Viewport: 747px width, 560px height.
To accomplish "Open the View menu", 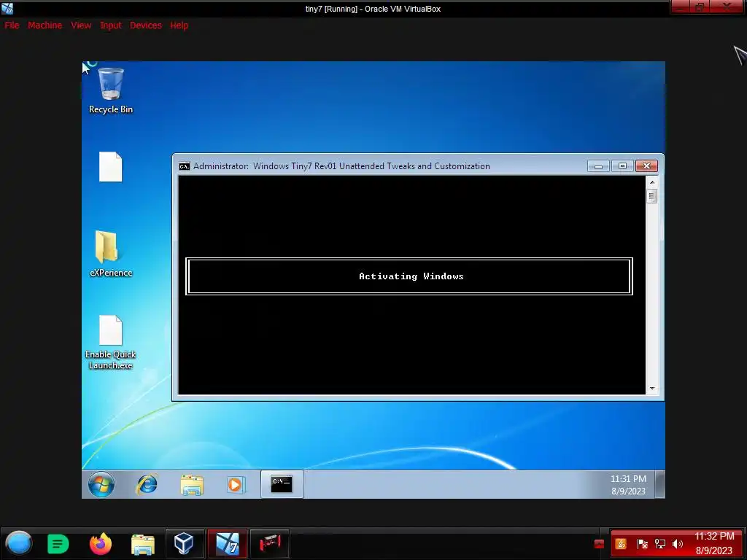I will point(81,26).
